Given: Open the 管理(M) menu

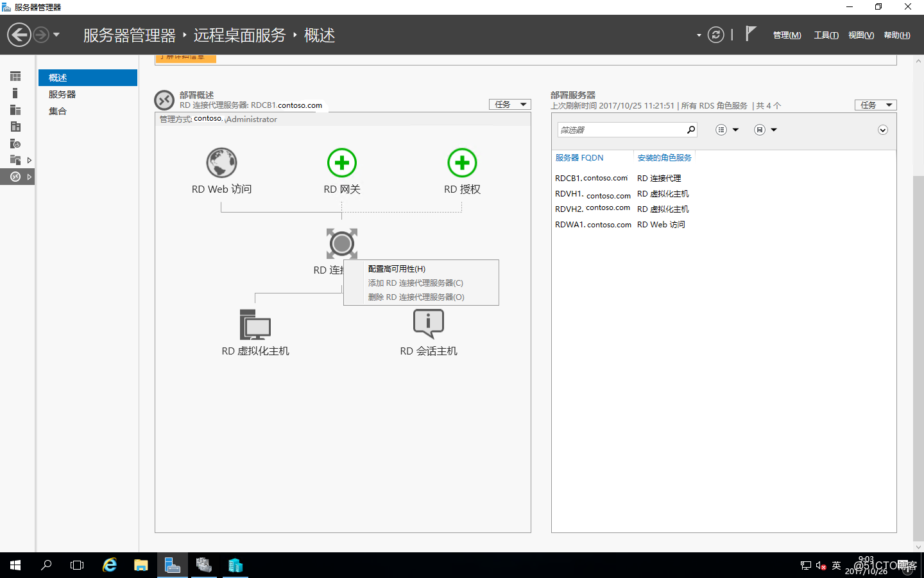Looking at the screenshot, I should tap(787, 35).
